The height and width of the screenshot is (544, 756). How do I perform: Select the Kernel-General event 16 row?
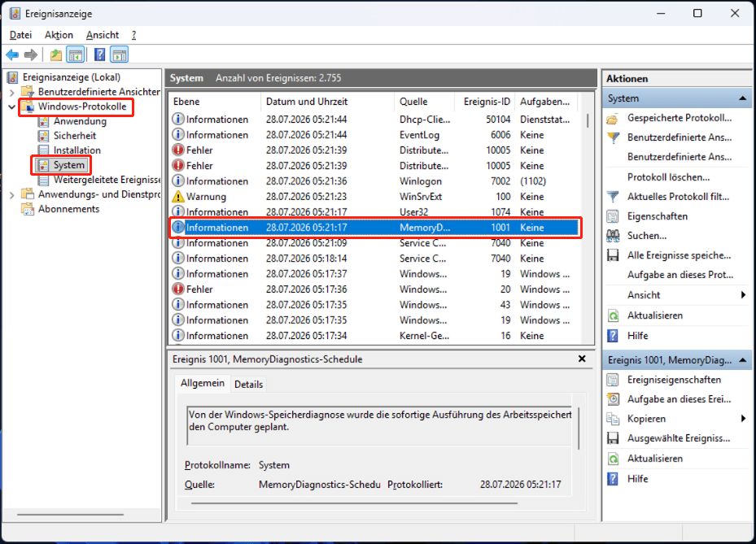[374, 335]
